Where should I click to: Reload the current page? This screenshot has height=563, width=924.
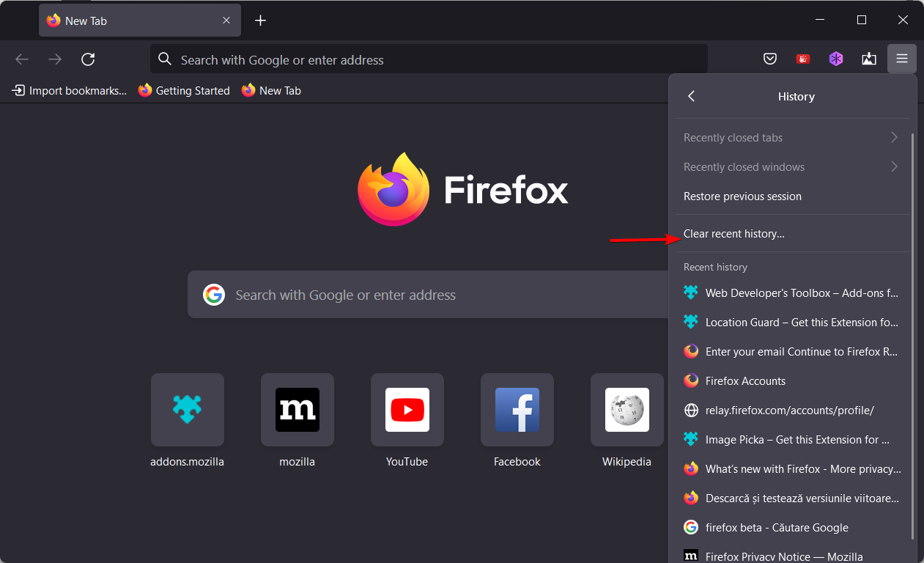[88, 59]
